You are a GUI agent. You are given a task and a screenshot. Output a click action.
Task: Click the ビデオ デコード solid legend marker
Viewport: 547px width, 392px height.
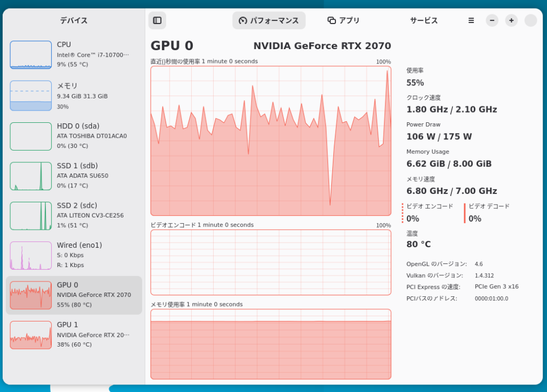(465, 213)
